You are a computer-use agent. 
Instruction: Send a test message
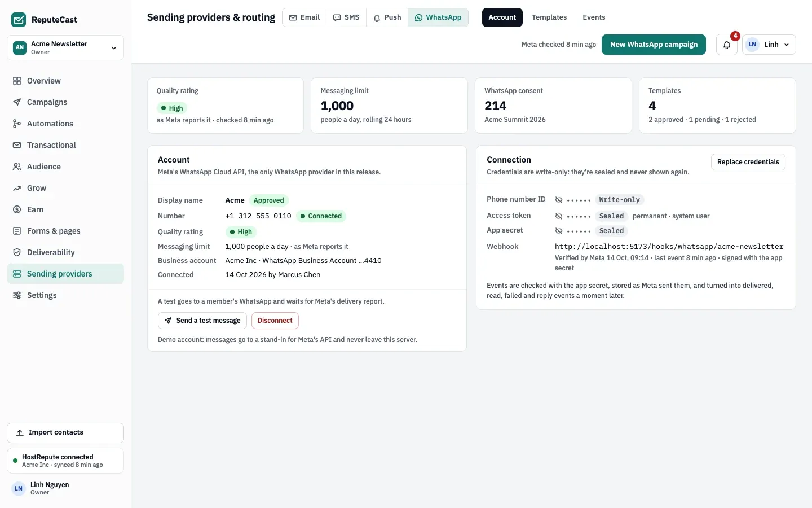click(202, 321)
